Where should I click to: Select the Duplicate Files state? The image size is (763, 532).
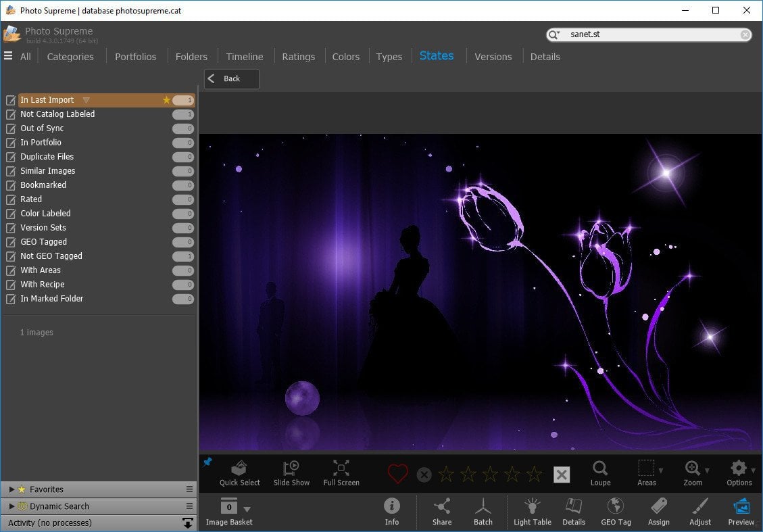(47, 157)
